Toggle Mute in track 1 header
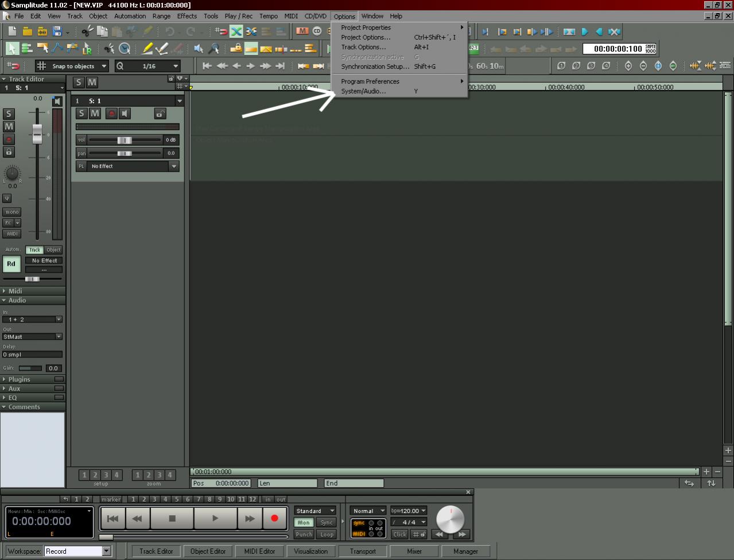 coord(95,114)
